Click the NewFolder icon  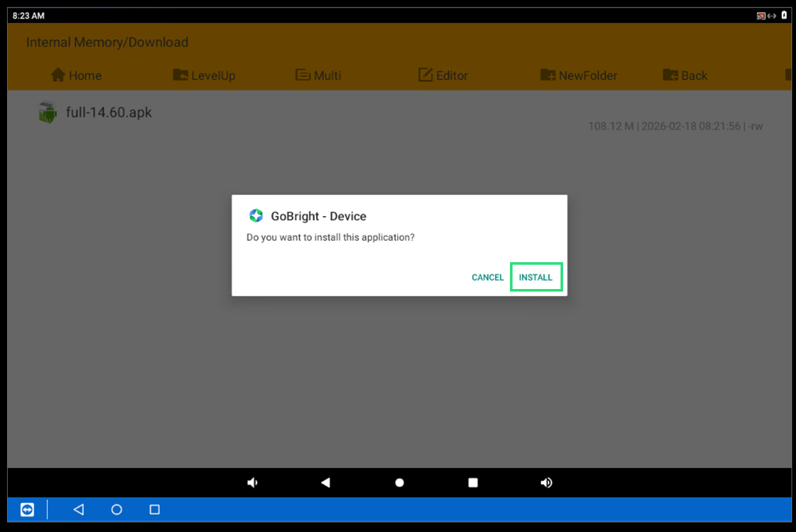548,75
